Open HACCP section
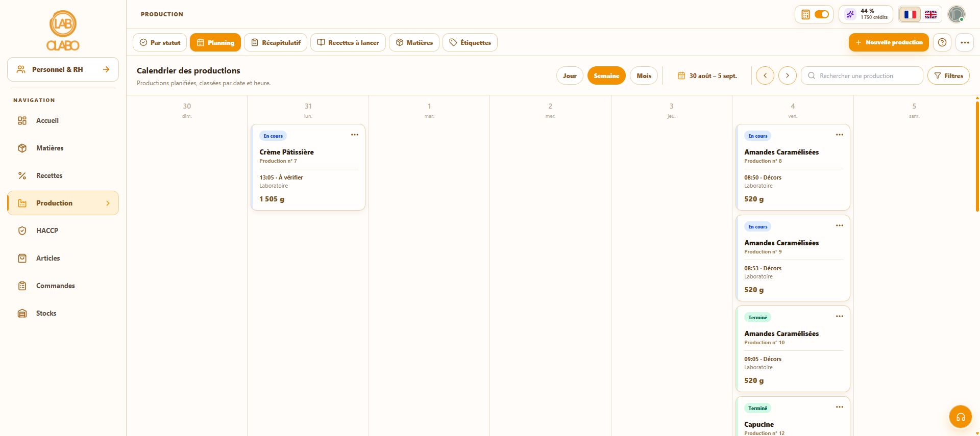Image resolution: width=980 pixels, height=436 pixels. coord(63,231)
